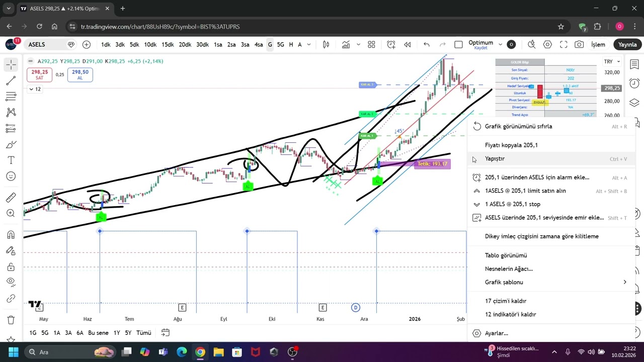Select the G daily interval
The image size is (644, 362).
[270, 45]
